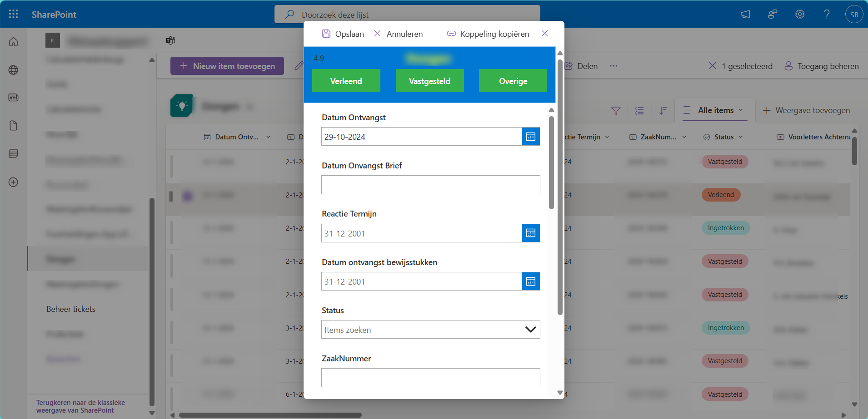Open the calendar picker for Datum Ontvangst
Viewport: 868px width, 419px height.
(530, 136)
